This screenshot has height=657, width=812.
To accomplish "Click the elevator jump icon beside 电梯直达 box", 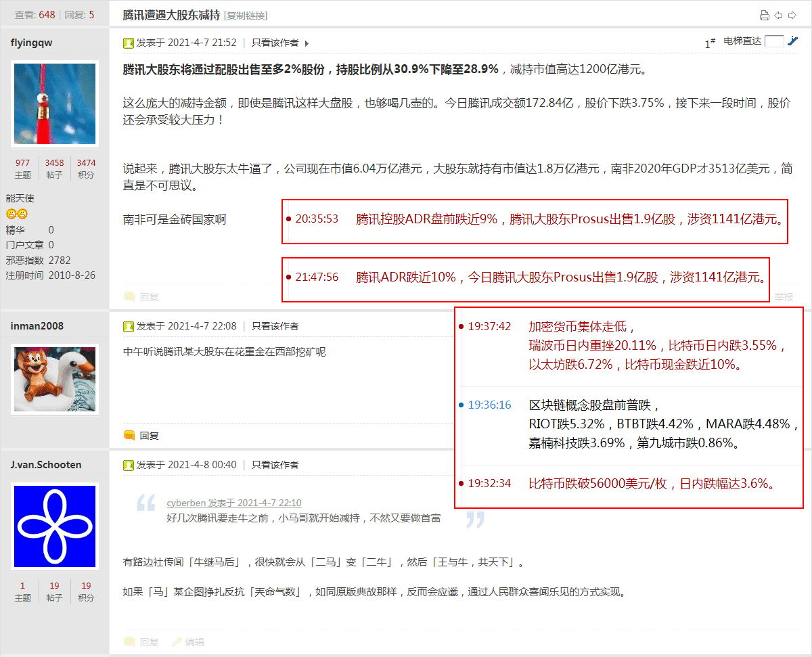I will click(x=793, y=41).
